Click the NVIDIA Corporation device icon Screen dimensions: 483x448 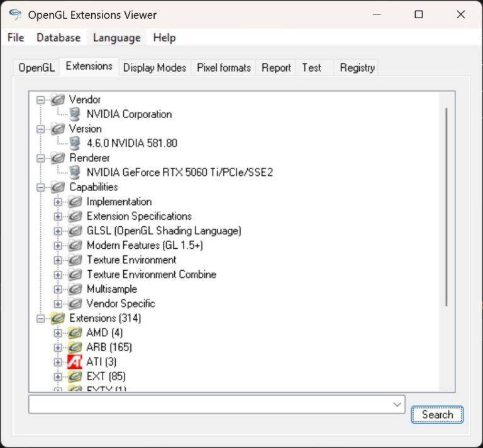point(75,114)
